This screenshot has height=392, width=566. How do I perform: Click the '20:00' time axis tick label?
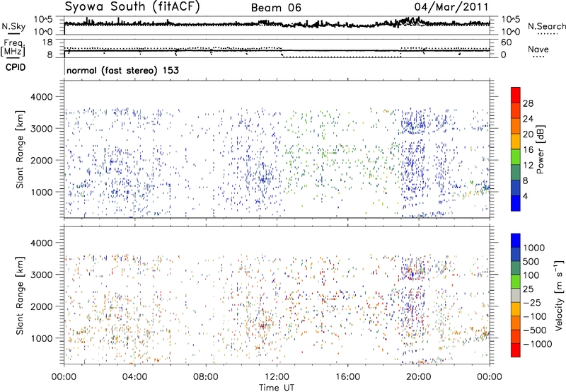point(418,377)
